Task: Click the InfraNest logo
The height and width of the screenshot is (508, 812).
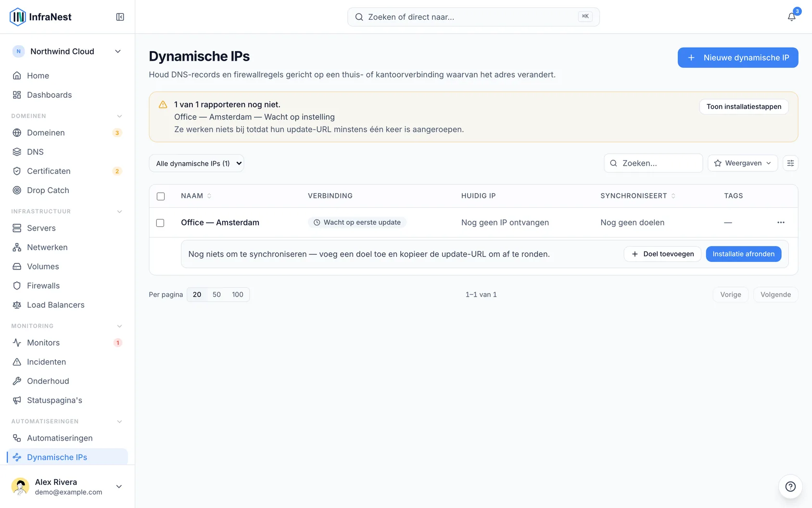Action: pyautogui.click(x=41, y=17)
